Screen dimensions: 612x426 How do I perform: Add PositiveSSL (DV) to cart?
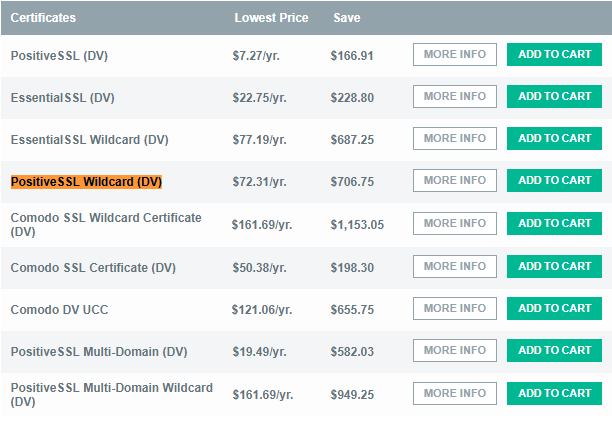[554, 54]
